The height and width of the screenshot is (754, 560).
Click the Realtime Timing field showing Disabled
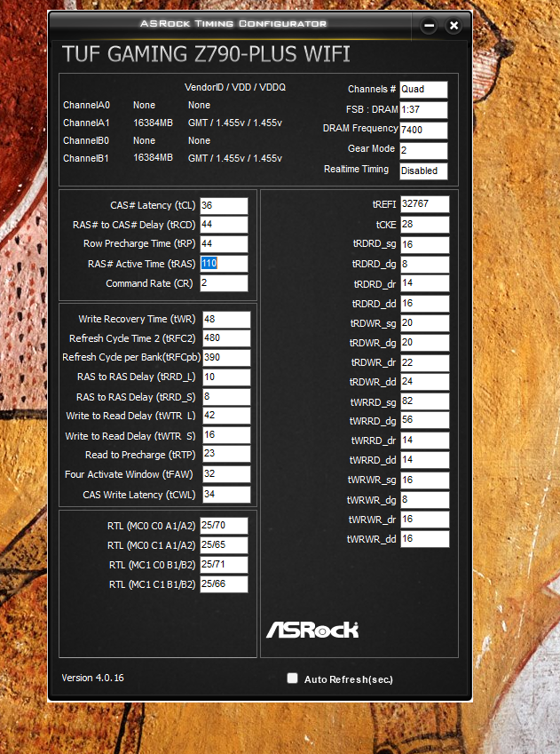pyautogui.click(x=423, y=171)
